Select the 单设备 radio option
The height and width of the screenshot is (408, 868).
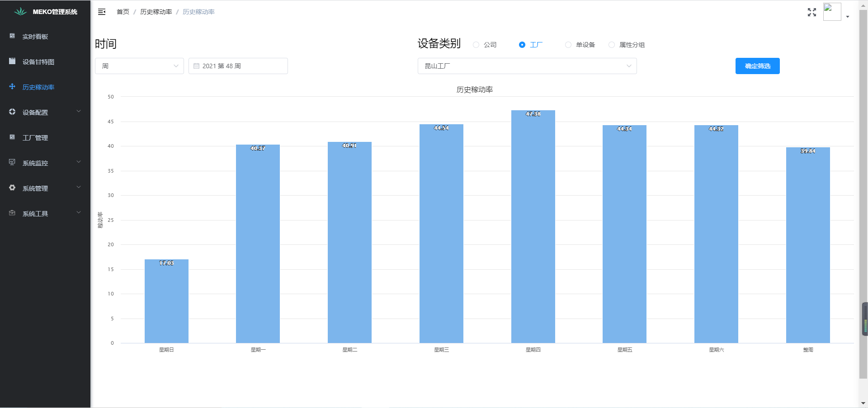[x=568, y=45]
